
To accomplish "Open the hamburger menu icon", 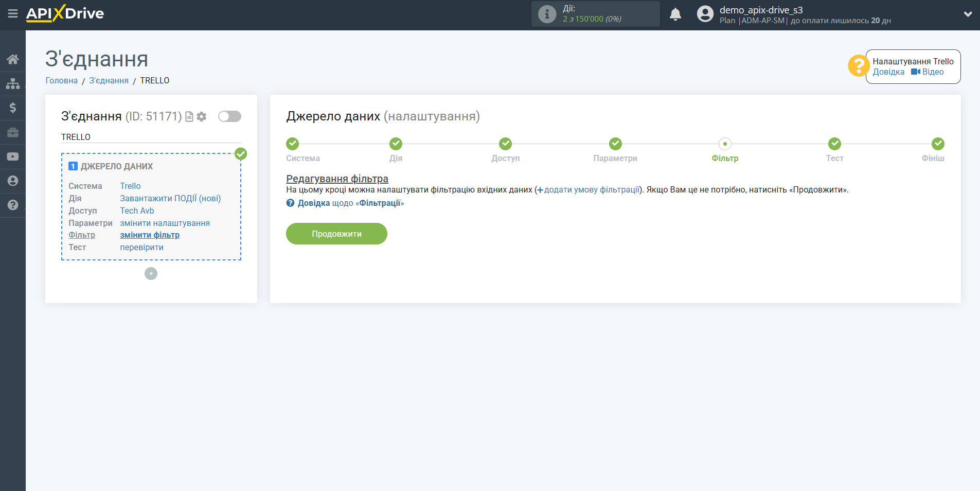I will pos(13,14).
